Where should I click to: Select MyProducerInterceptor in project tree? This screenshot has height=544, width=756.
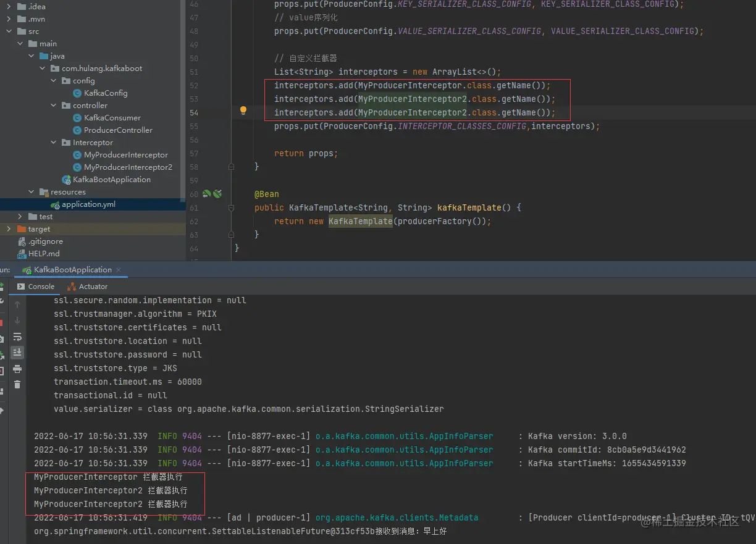click(126, 155)
